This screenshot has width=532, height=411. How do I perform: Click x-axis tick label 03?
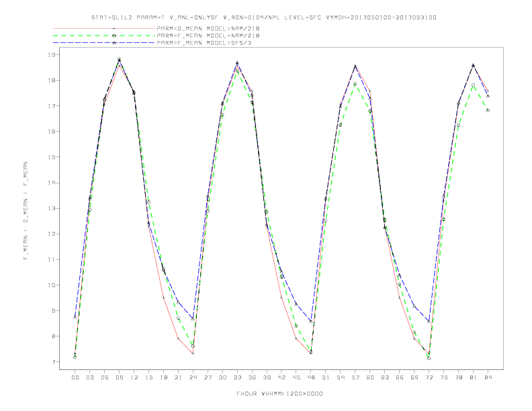[89, 377]
